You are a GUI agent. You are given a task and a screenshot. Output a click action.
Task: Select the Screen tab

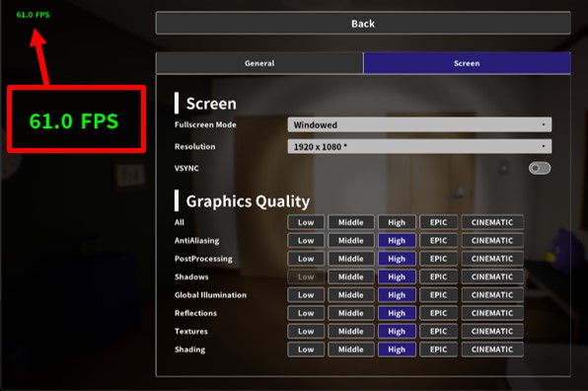pos(467,63)
